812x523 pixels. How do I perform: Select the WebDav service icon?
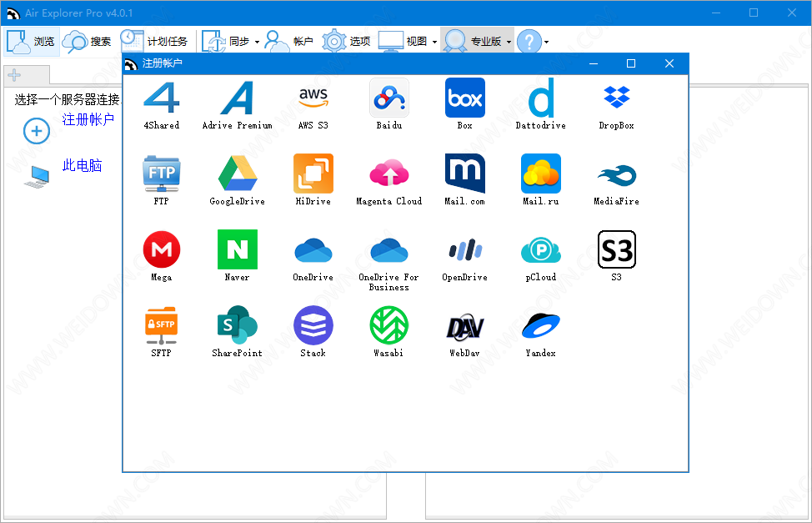tap(464, 326)
